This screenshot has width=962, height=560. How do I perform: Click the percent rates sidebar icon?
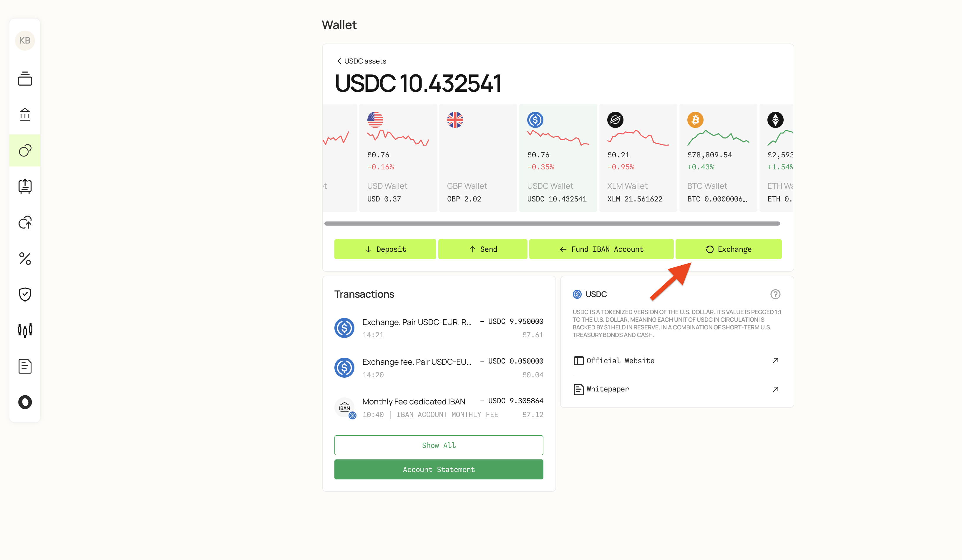coord(25,259)
